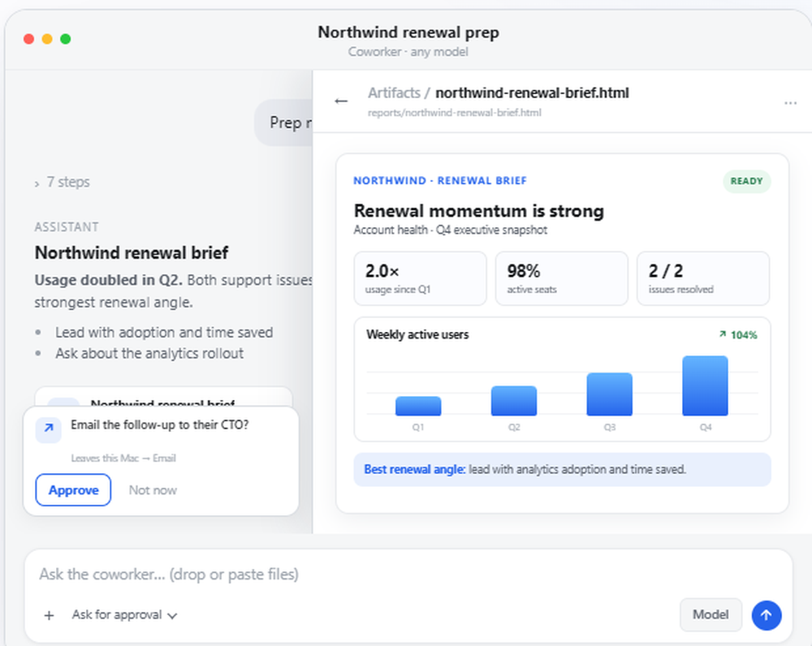
Task: Approve emailing the follow-up
Action: click(x=73, y=489)
